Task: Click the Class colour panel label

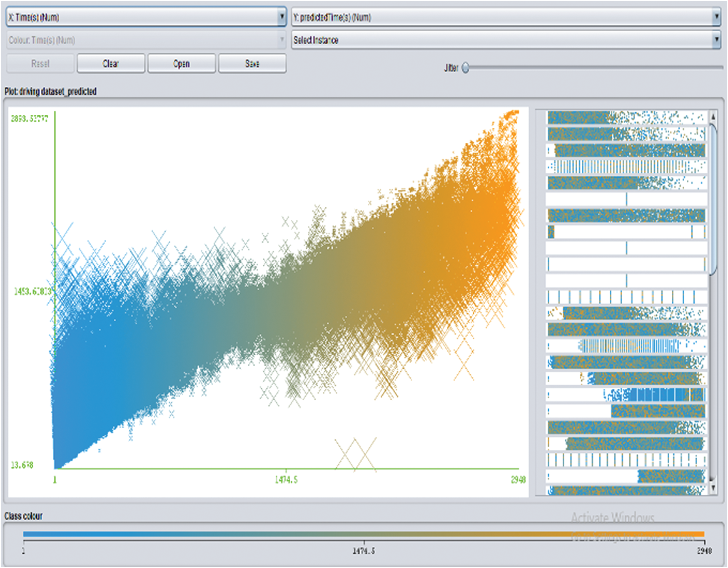Action: point(24,516)
